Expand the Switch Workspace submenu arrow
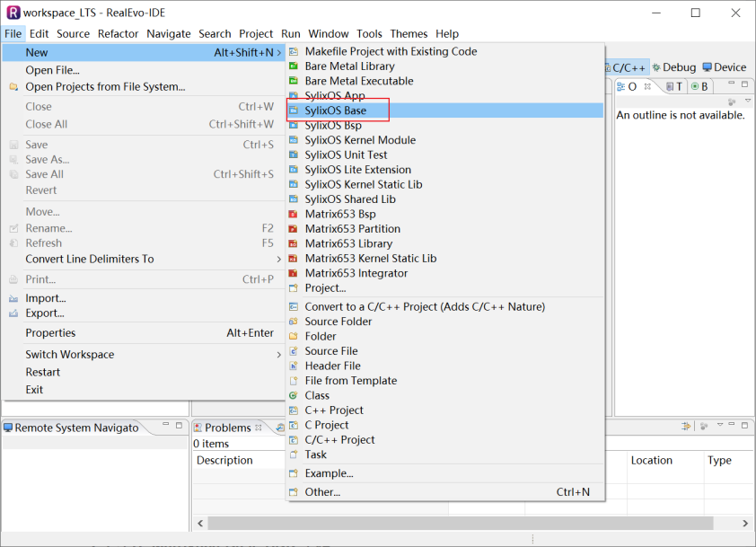 click(279, 355)
